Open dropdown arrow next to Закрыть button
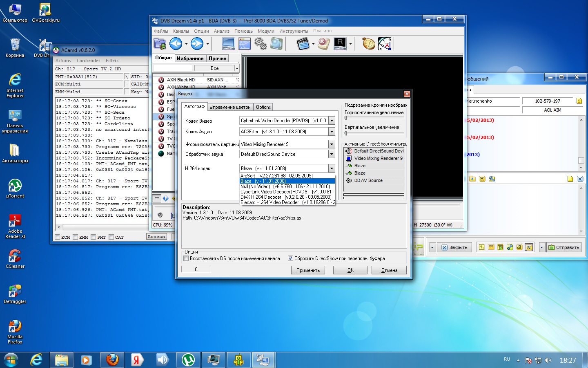The height and width of the screenshot is (368, 588). 432,247
